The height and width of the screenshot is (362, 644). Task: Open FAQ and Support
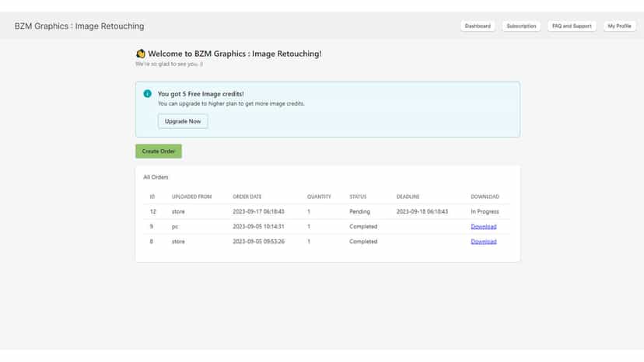[572, 26]
